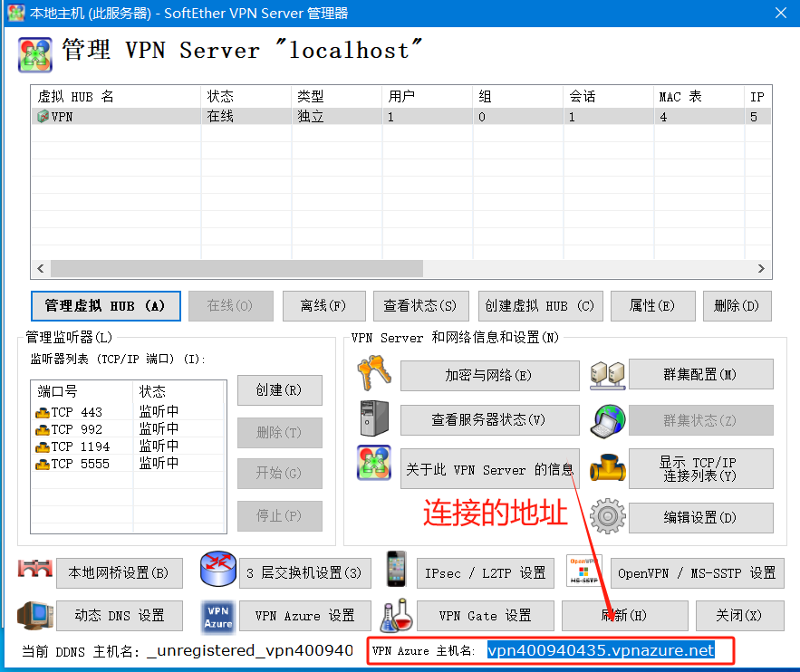
Task: Open VPN Azure 设置
Action: 305,616
